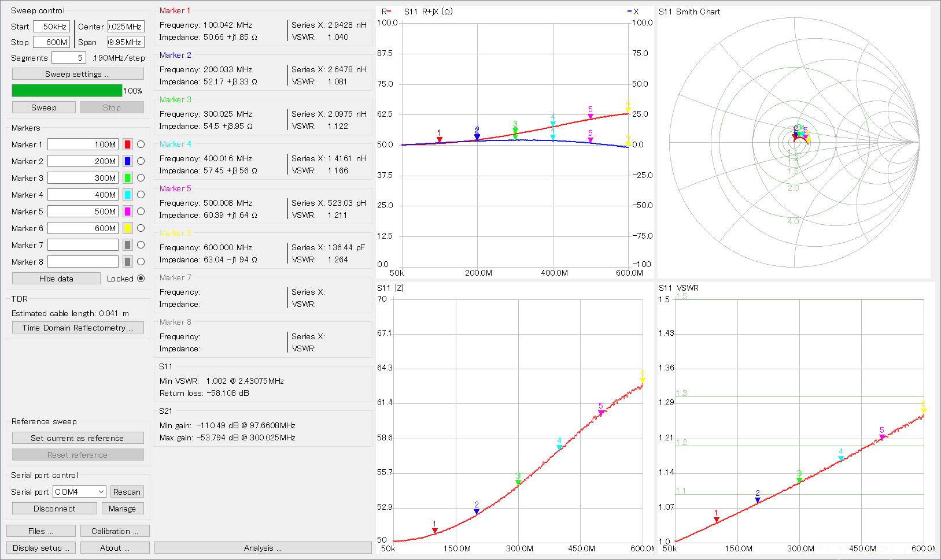The image size is (941, 560).
Task: Select the Marker 2 radio button
Action: coord(141,161)
